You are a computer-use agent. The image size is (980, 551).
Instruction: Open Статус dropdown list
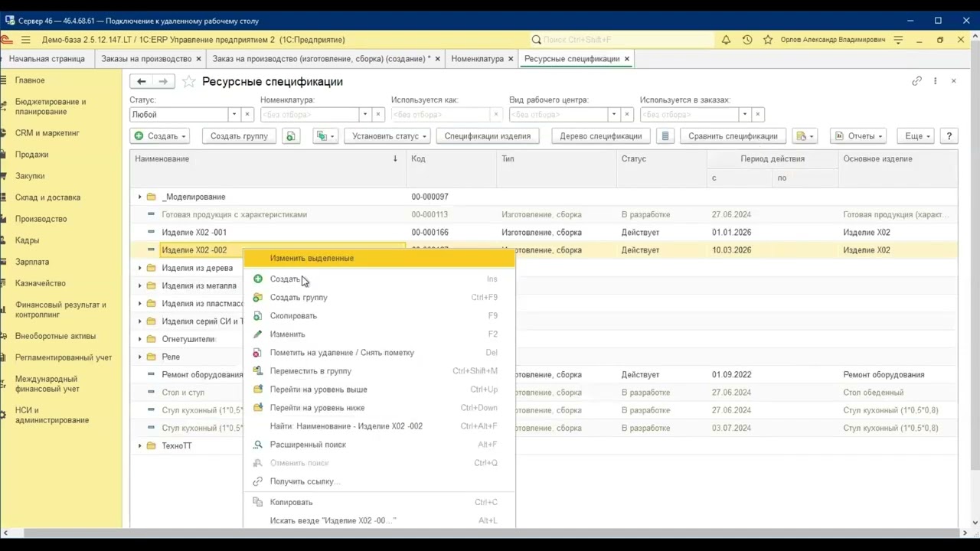234,115
